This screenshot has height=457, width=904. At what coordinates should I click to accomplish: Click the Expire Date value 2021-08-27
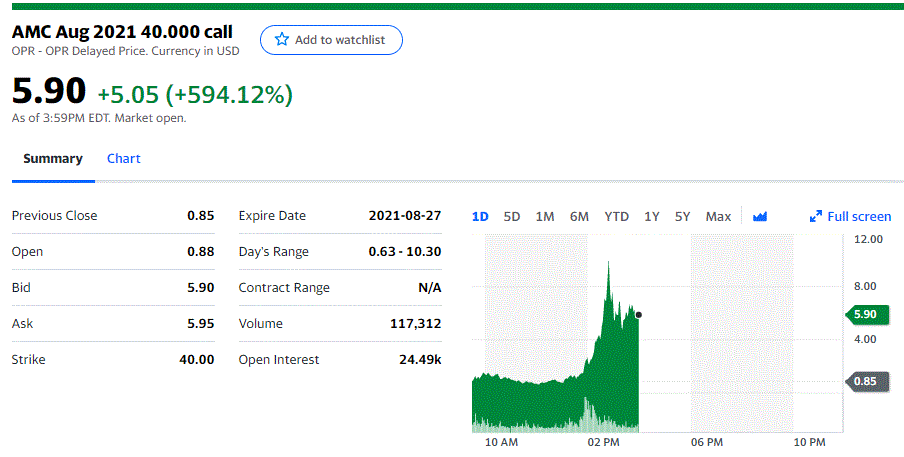coord(405,216)
